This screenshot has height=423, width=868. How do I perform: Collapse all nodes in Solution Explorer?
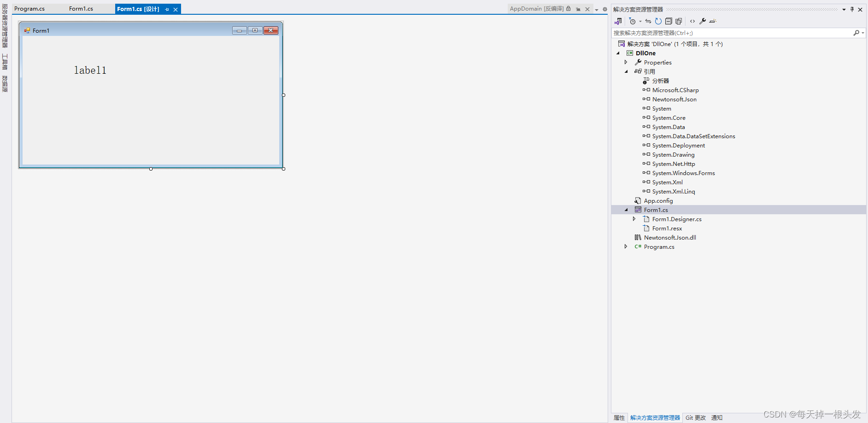(669, 21)
